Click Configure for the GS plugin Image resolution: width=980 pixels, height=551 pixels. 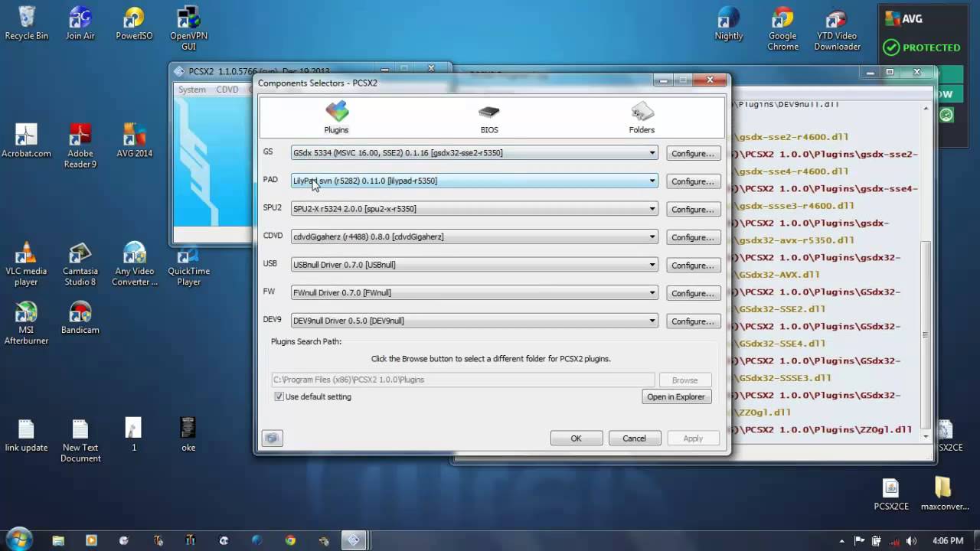(x=693, y=154)
